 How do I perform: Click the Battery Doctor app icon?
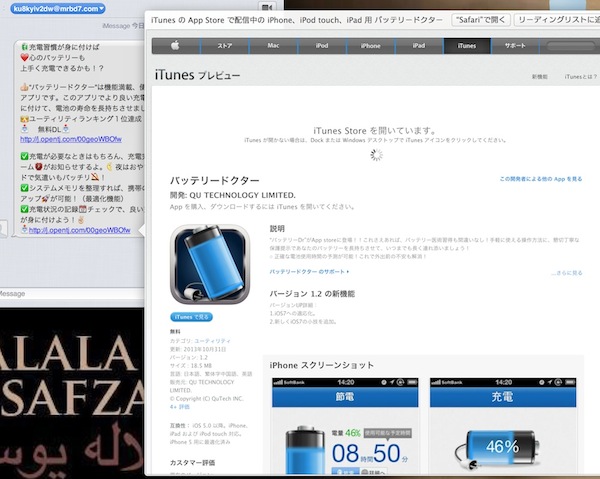pyautogui.click(x=210, y=264)
